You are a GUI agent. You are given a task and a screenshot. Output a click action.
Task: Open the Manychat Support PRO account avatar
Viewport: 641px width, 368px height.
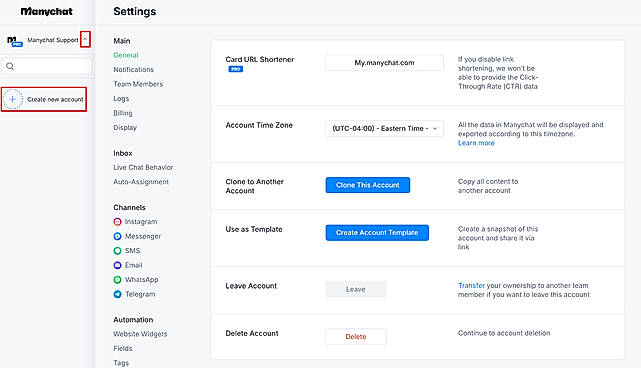click(15, 41)
